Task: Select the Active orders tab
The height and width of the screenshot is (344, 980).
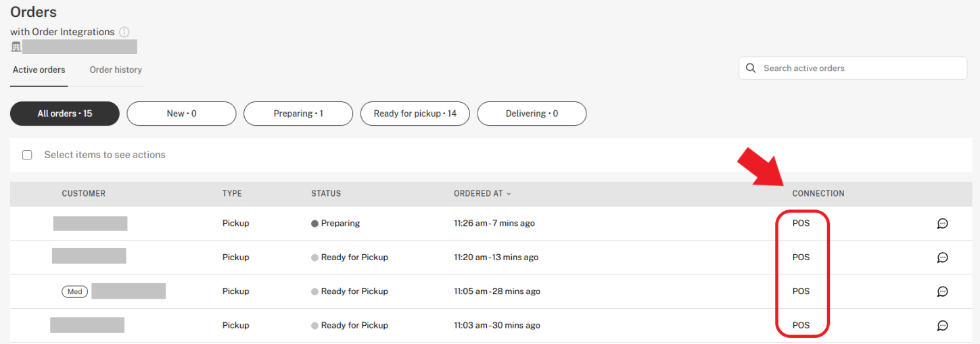Action: tap(39, 70)
